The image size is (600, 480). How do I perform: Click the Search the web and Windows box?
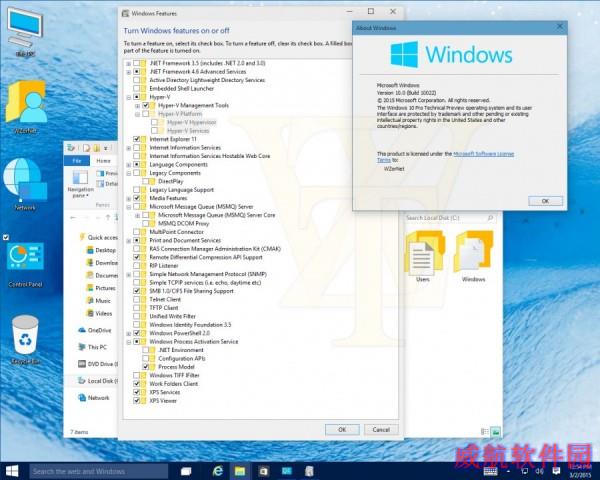[x=99, y=471]
